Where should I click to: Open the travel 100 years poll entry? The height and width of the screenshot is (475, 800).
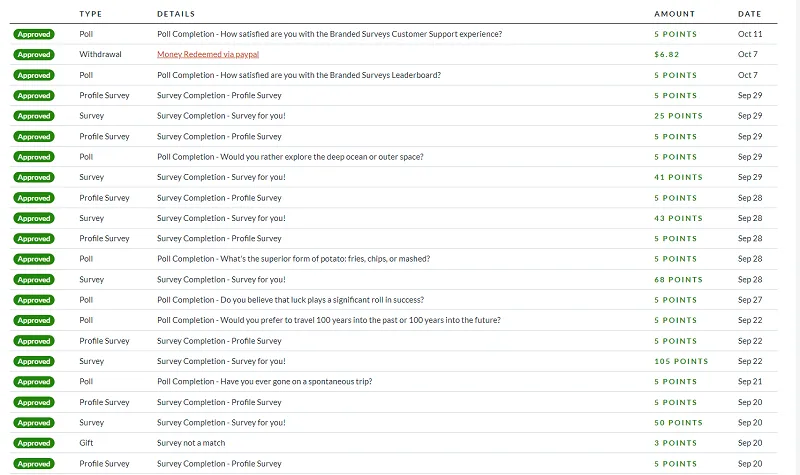point(328,320)
